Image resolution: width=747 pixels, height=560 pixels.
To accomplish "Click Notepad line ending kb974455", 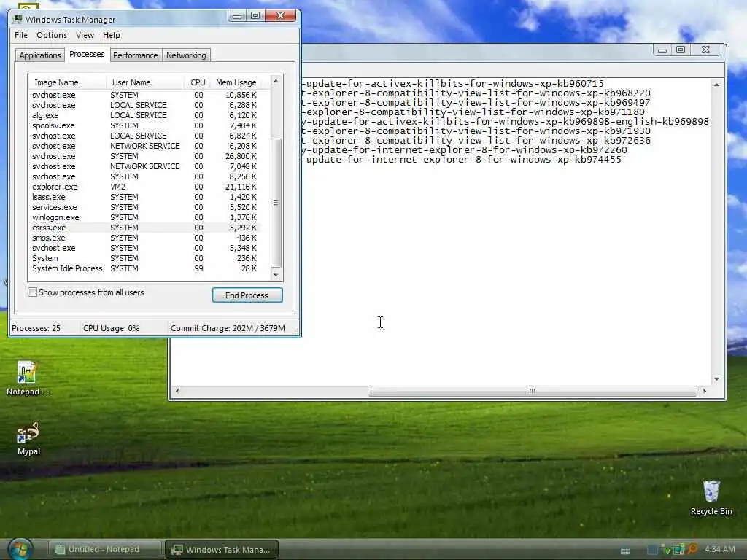I will 462,160.
